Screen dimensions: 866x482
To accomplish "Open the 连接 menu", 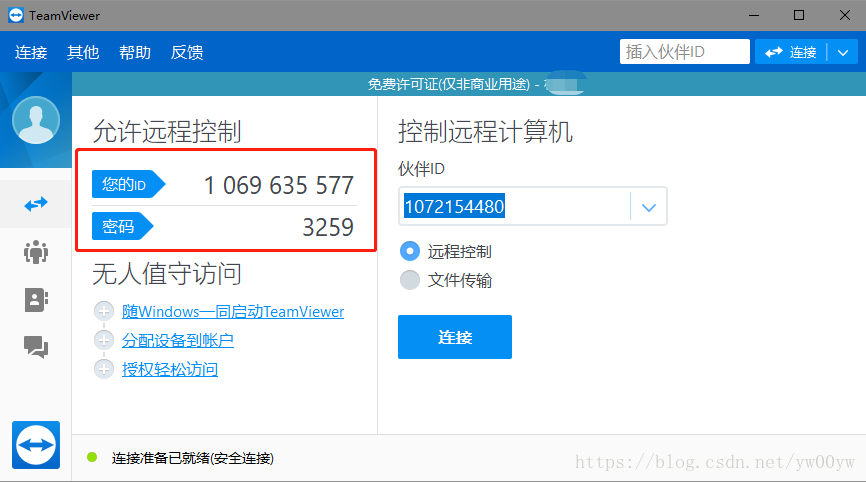I will 31,52.
